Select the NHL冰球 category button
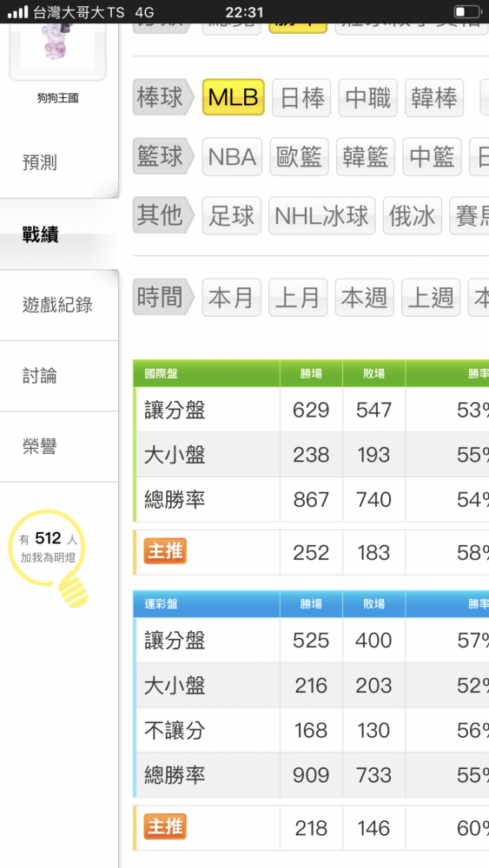This screenshot has height=868, width=489. (x=321, y=216)
